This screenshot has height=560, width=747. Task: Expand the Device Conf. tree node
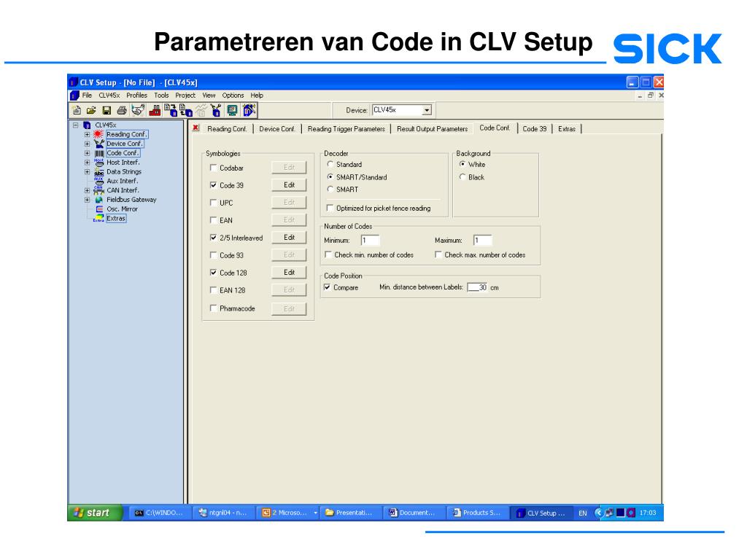coord(88,144)
